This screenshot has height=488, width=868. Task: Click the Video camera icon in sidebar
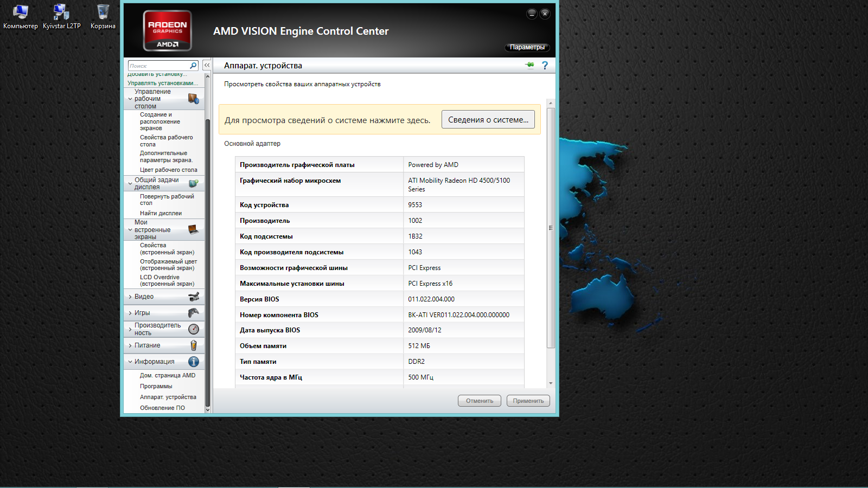(x=194, y=297)
